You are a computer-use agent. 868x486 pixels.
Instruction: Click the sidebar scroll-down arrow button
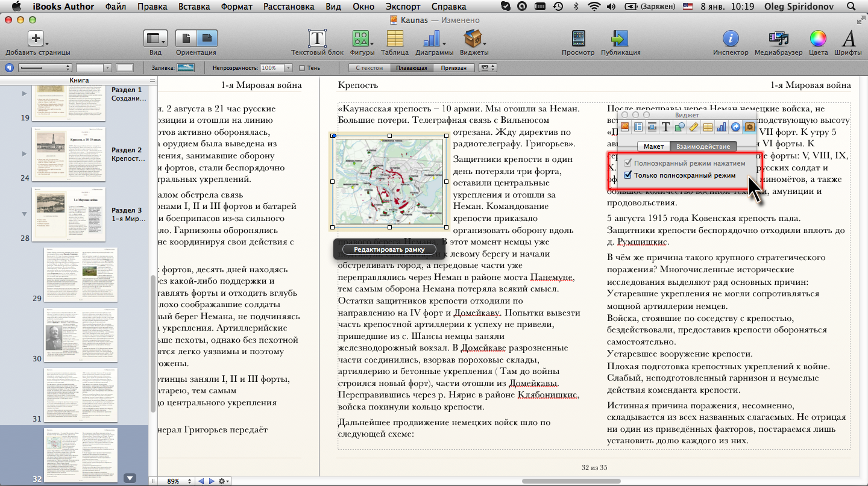(130, 478)
